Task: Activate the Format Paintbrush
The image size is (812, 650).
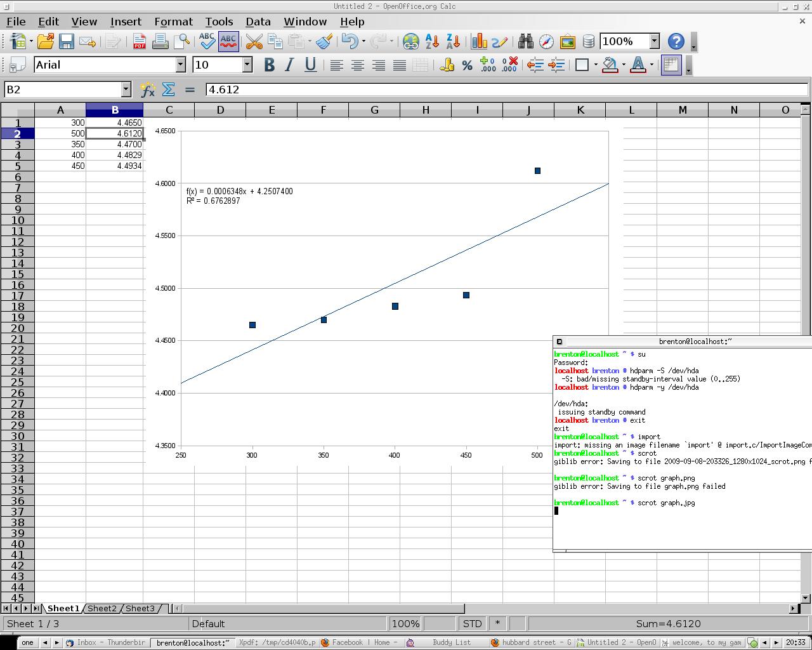Action: tap(324, 42)
